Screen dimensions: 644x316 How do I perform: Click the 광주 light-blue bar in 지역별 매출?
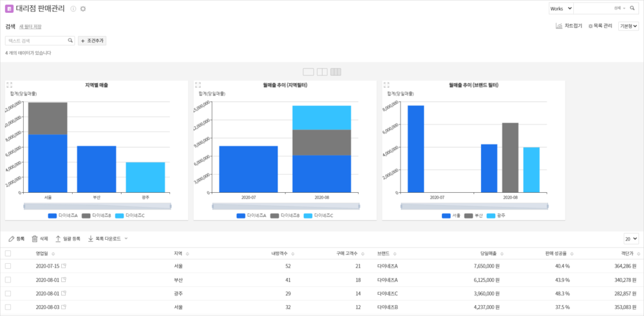145,177
